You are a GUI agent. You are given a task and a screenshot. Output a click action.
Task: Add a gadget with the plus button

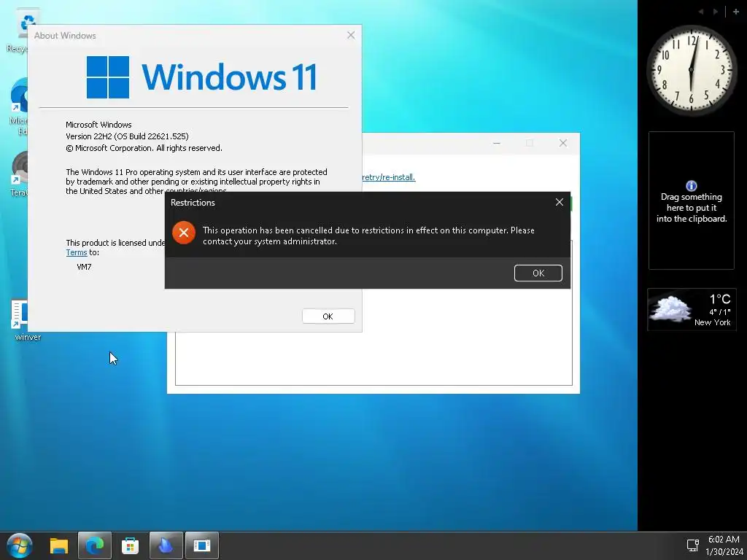735,12
